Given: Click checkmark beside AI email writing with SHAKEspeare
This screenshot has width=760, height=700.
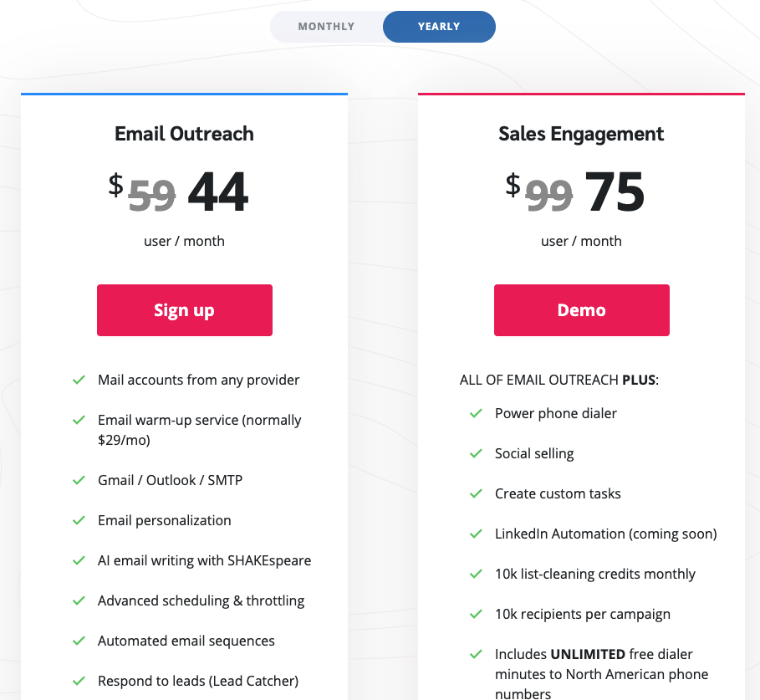Looking at the screenshot, I should (79, 561).
